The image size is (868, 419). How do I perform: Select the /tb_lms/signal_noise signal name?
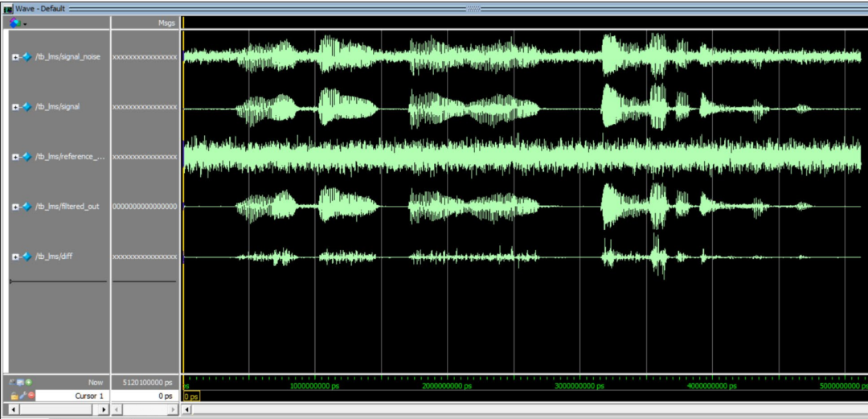[68, 57]
